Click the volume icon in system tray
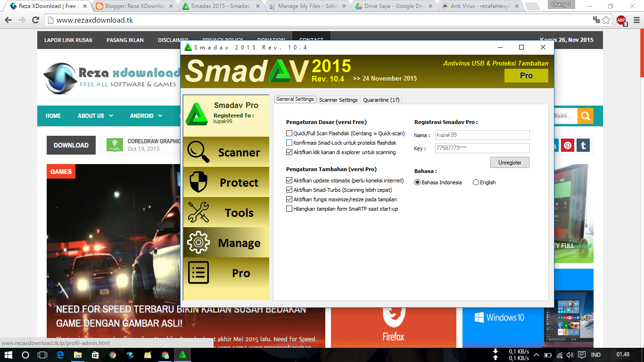 coord(570,355)
